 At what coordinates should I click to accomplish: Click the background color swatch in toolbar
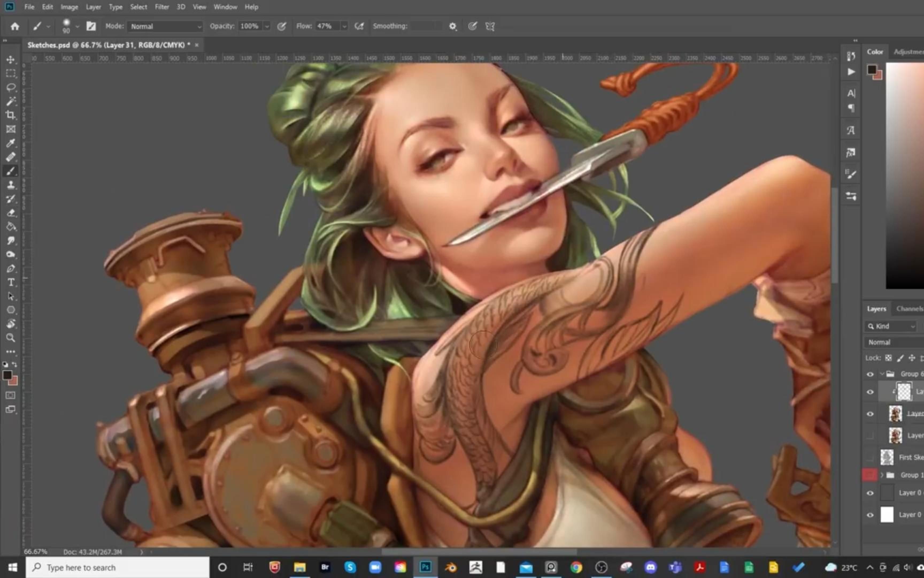click(x=14, y=381)
